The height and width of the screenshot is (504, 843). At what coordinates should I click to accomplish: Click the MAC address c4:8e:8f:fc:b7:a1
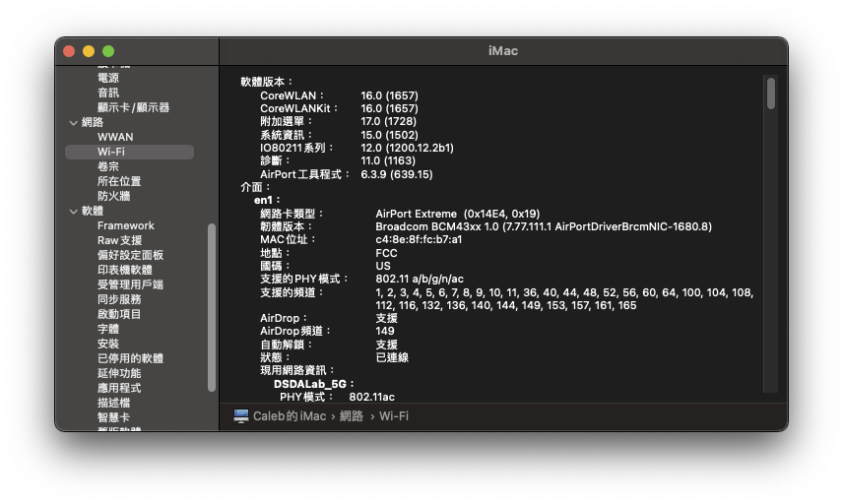pyautogui.click(x=419, y=239)
